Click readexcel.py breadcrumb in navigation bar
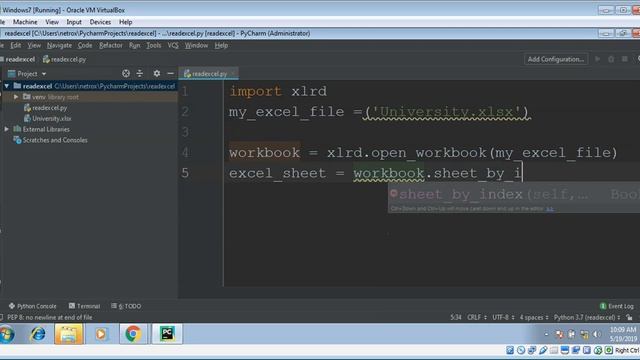640x360 pixels. [x=64, y=59]
